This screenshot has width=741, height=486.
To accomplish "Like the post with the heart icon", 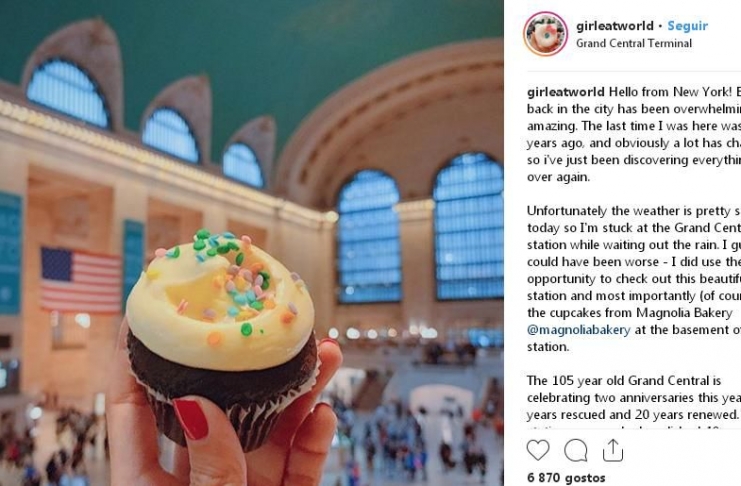I will [538, 450].
